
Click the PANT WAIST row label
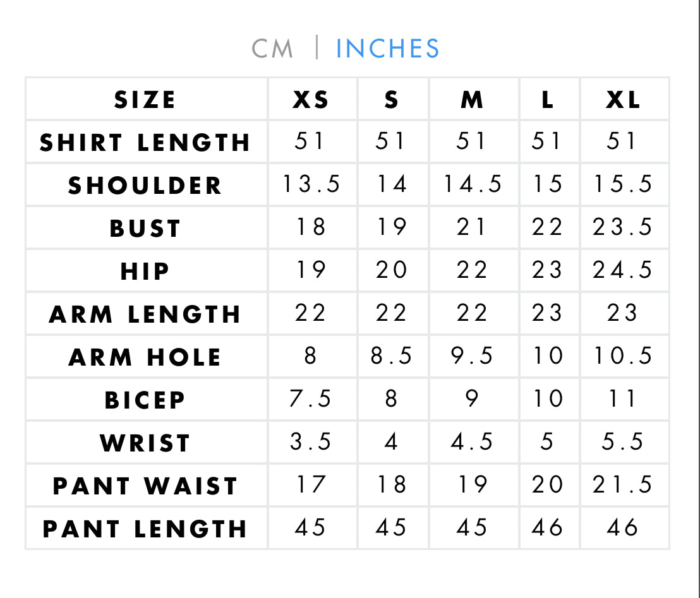145,486
